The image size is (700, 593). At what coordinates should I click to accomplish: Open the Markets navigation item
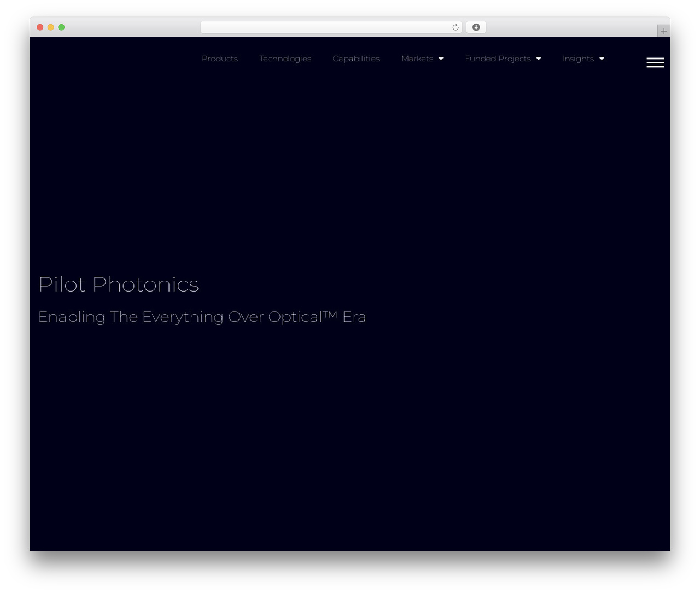[417, 59]
